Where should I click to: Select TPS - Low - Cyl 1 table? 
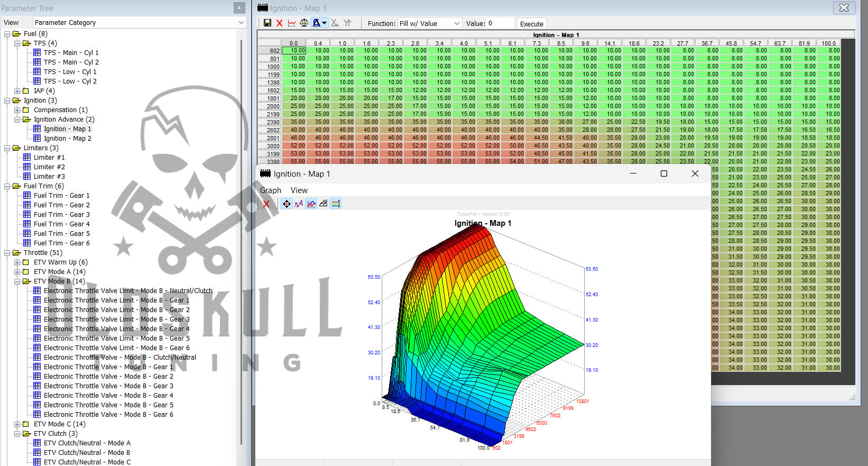(x=70, y=71)
